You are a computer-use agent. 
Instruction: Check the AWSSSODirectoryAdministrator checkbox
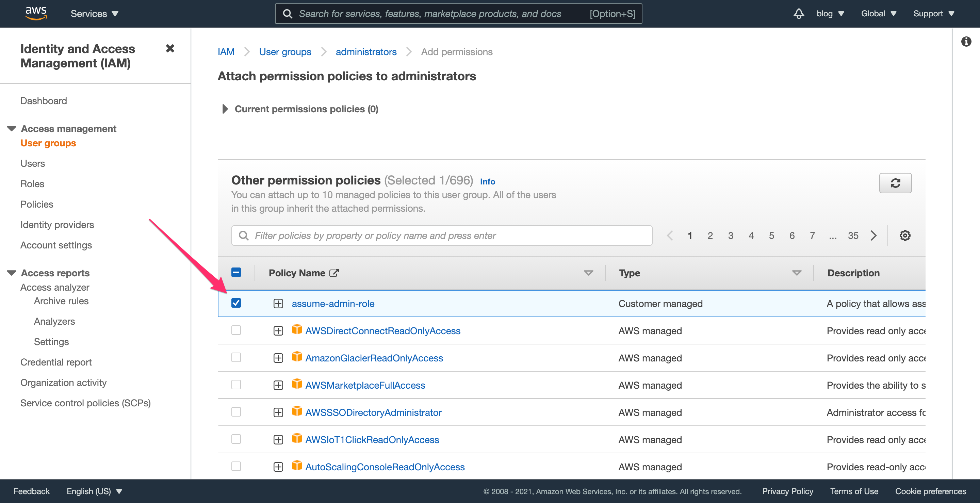pyautogui.click(x=236, y=412)
